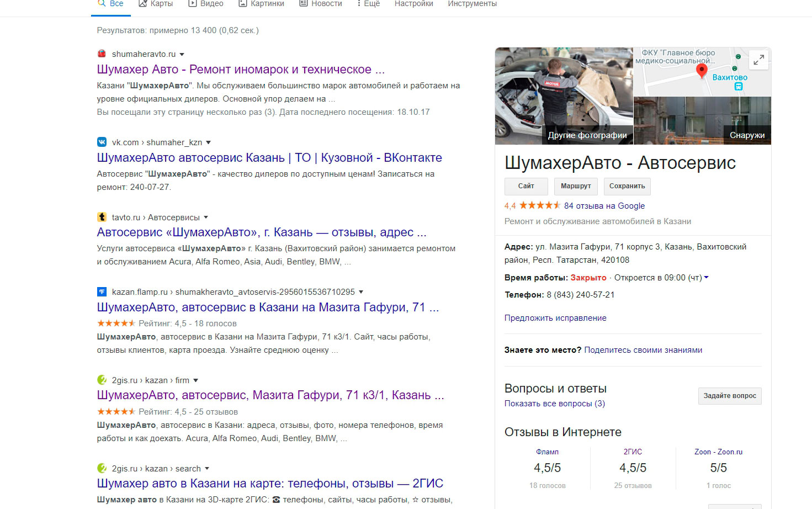Expand the map with the fullscreen icon
The image size is (812, 509).
(759, 60)
